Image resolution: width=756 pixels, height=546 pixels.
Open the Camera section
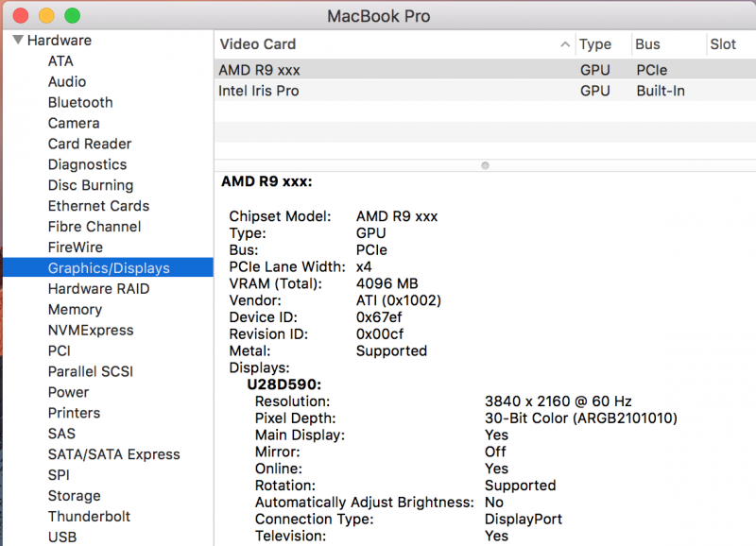pos(74,124)
